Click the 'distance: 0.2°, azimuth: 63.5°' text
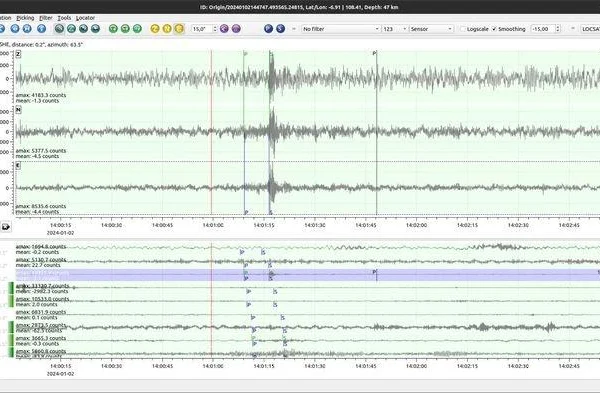This screenshot has width=600, height=393. click(48, 44)
